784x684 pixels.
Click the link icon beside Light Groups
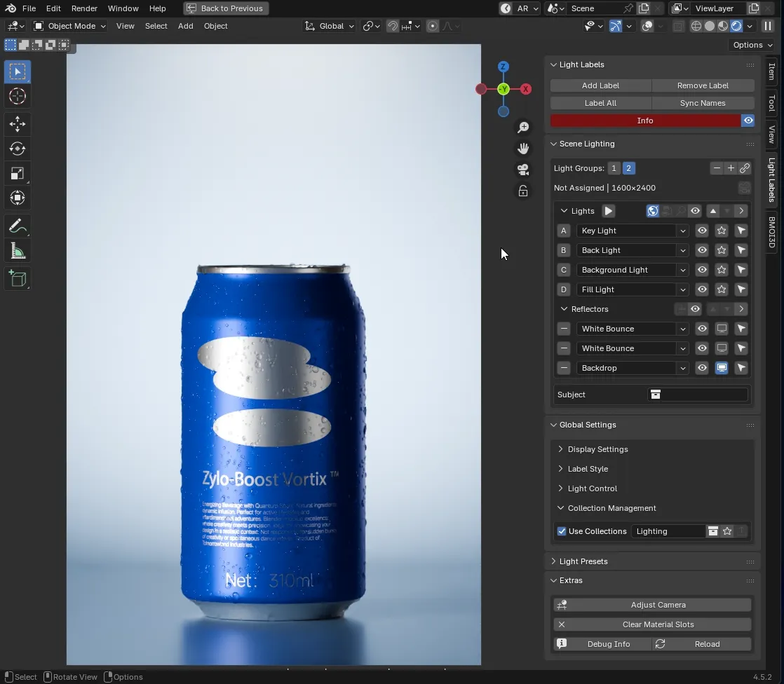pyautogui.click(x=745, y=168)
